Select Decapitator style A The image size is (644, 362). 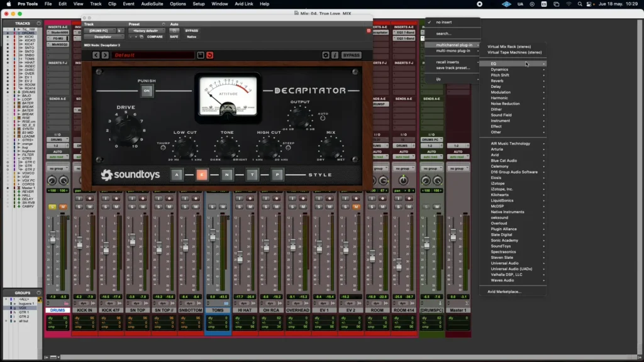pyautogui.click(x=177, y=175)
